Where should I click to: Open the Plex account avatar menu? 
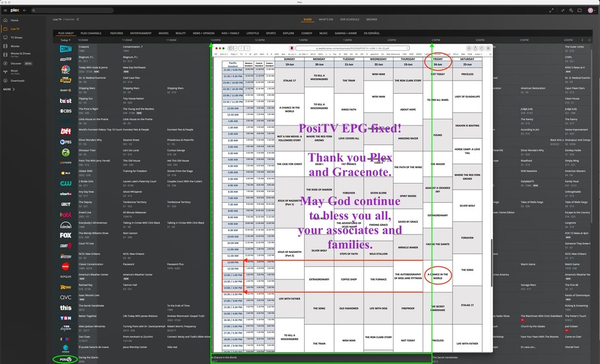coord(591,11)
